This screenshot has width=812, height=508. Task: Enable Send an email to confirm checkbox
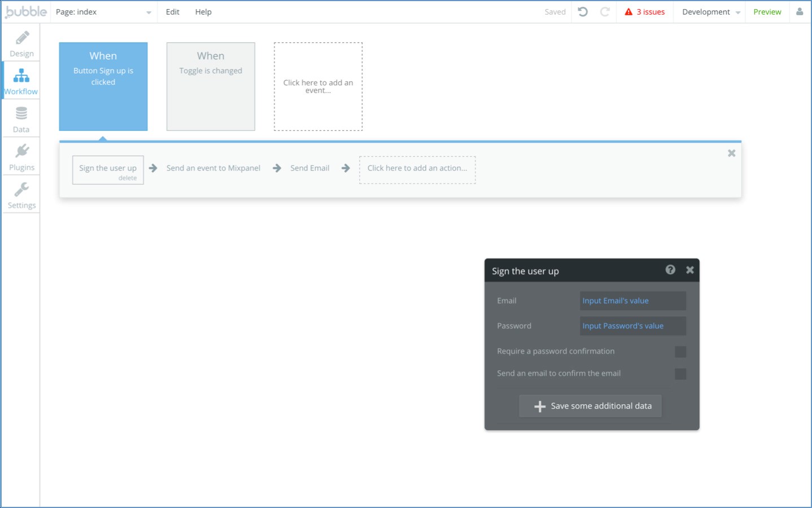[x=680, y=374]
